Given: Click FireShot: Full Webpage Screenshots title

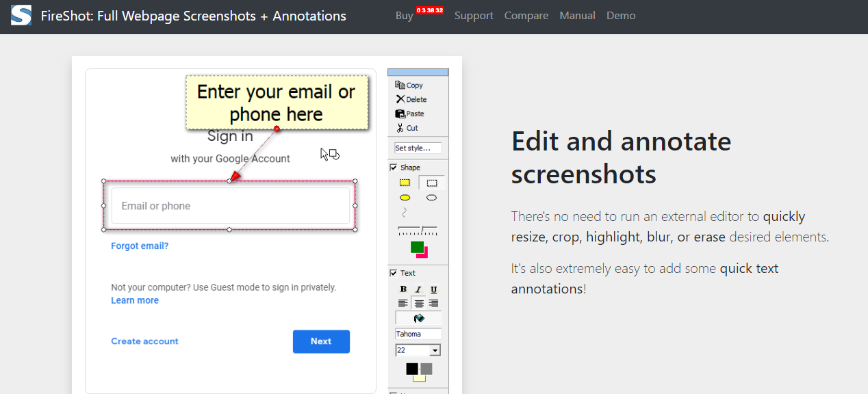Looking at the screenshot, I should tap(194, 16).
